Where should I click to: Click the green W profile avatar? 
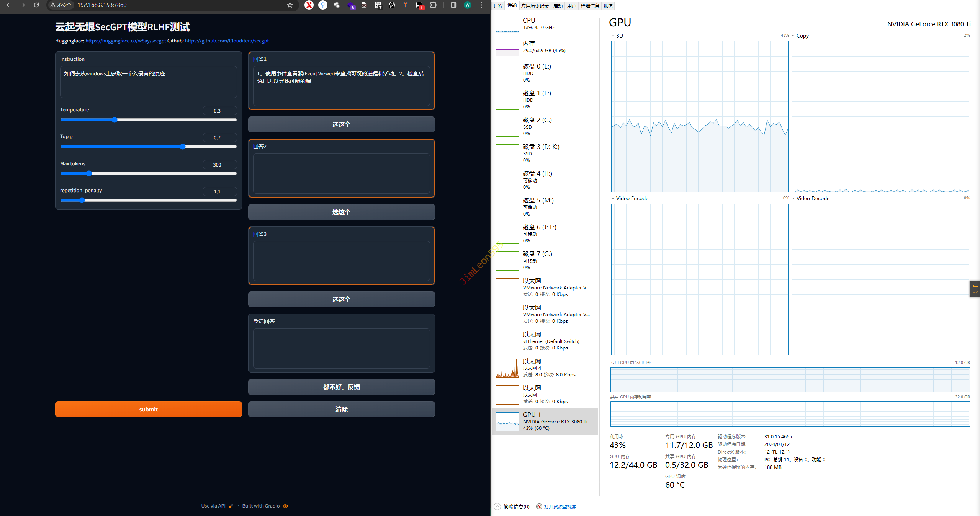[x=467, y=5]
